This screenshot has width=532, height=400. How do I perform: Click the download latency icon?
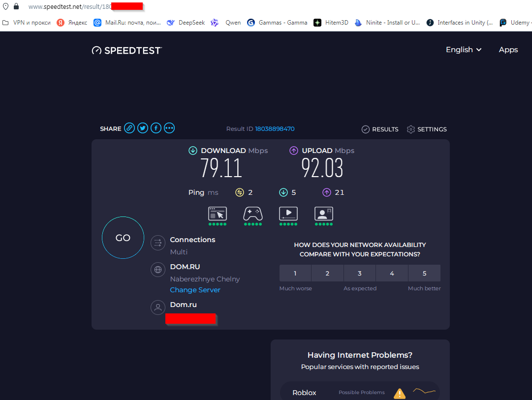283,192
